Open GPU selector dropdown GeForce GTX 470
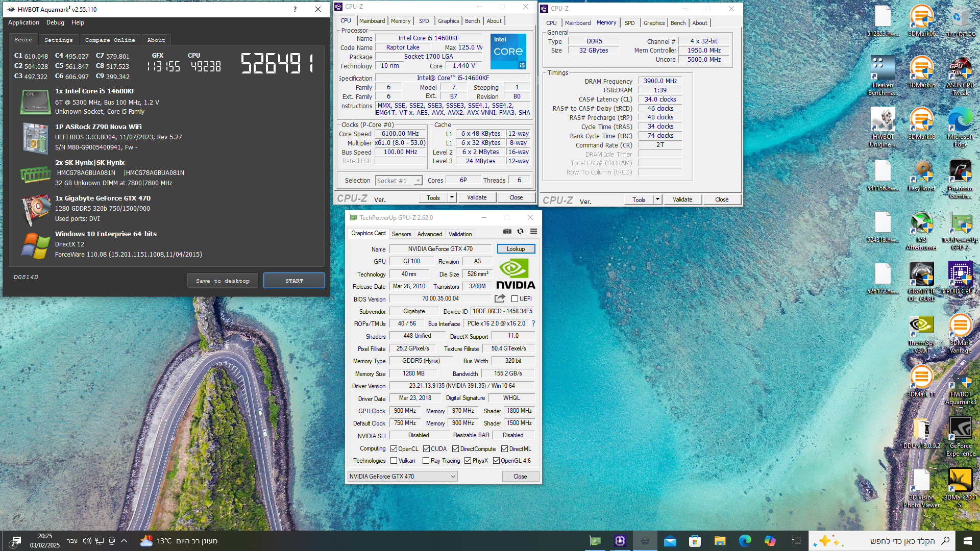Viewport: 980px width, 551px height. 402,477
